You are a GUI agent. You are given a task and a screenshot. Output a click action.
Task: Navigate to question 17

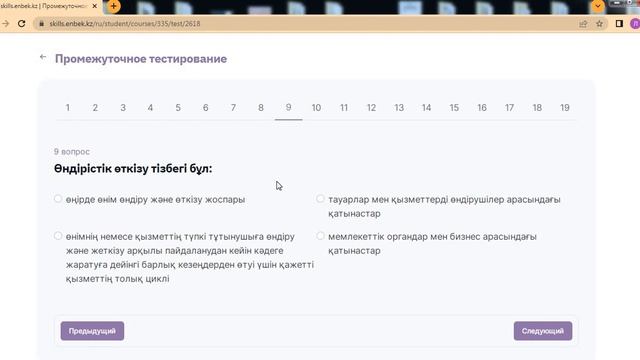509,108
